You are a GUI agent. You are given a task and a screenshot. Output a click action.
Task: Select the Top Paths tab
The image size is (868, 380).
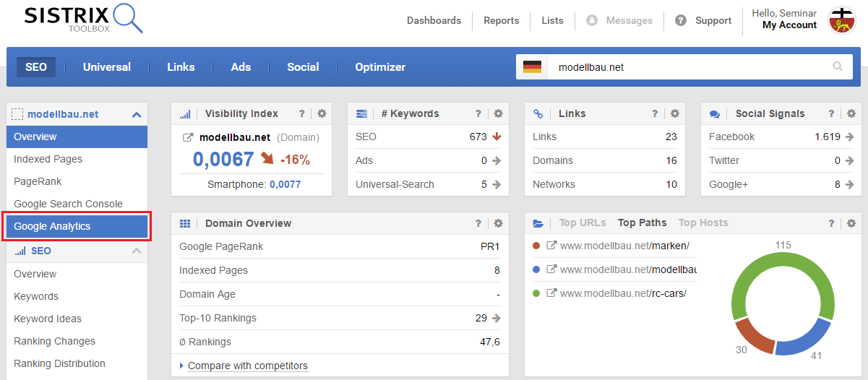(x=642, y=223)
